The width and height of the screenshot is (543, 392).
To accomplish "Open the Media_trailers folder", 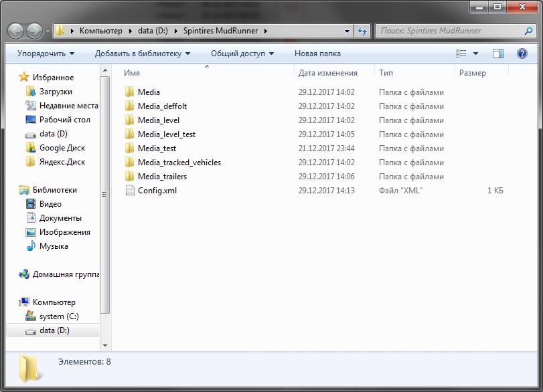I will [x=162, y=177].
